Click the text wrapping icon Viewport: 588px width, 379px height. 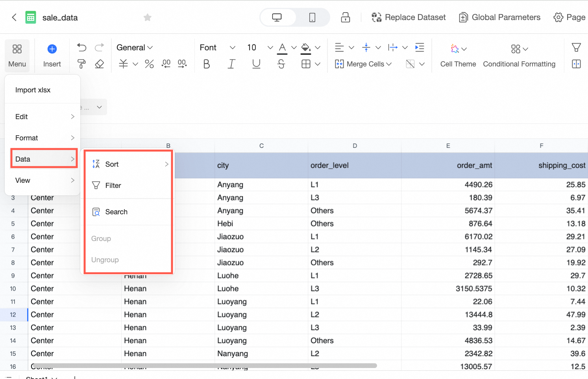[393, 48]
